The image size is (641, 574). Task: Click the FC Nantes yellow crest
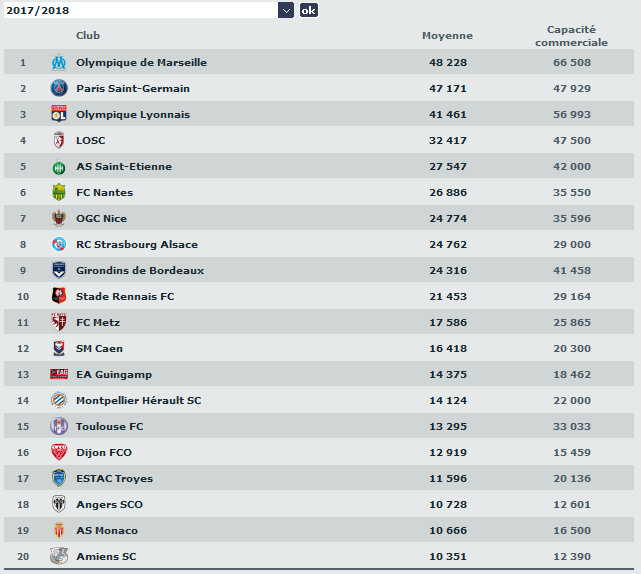click(59, 193)
